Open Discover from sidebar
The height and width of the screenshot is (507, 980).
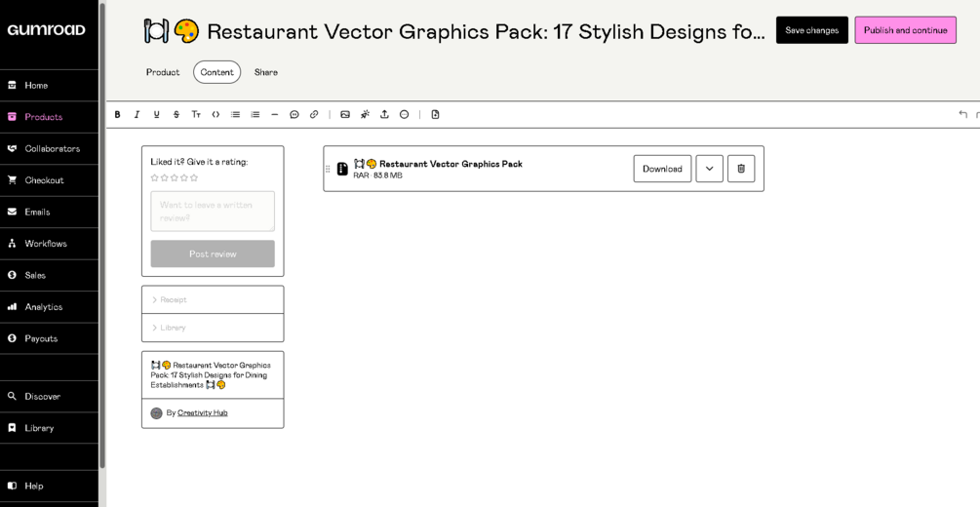tap(50, 397)
